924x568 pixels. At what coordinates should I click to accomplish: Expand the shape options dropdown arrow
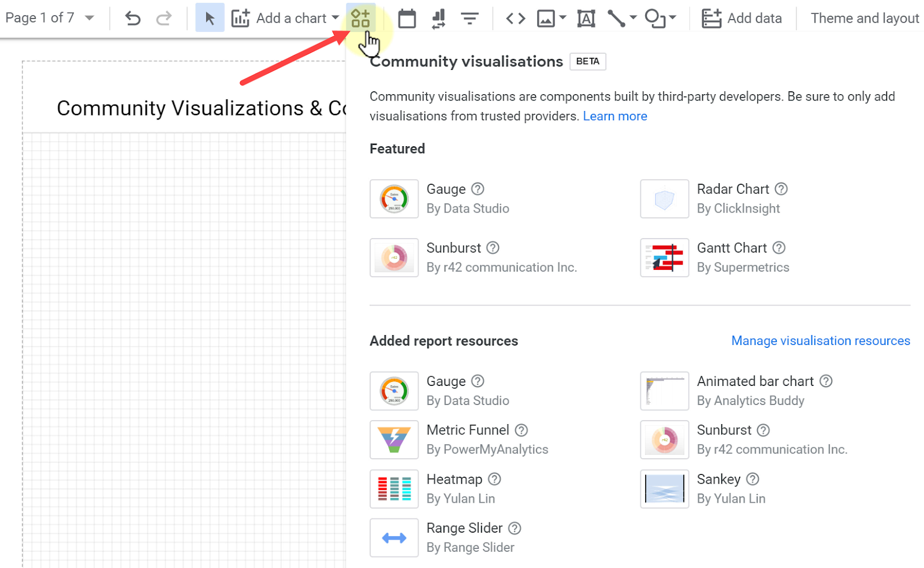point(673,18)
